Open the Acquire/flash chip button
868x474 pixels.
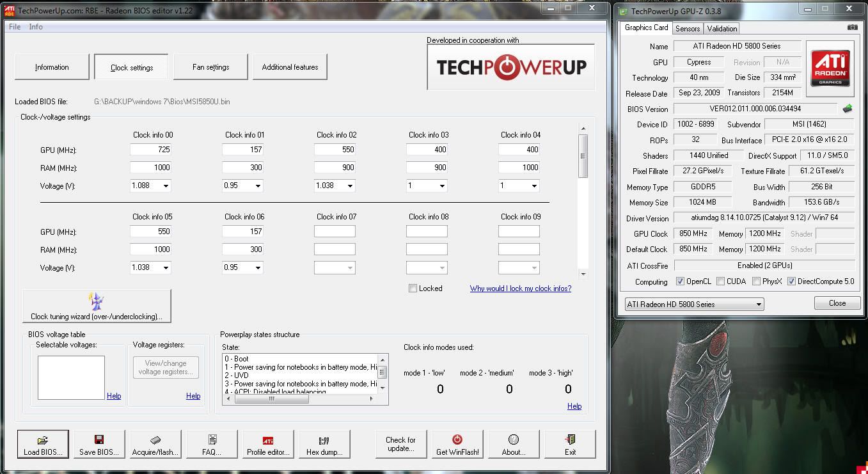pos(155,444)
